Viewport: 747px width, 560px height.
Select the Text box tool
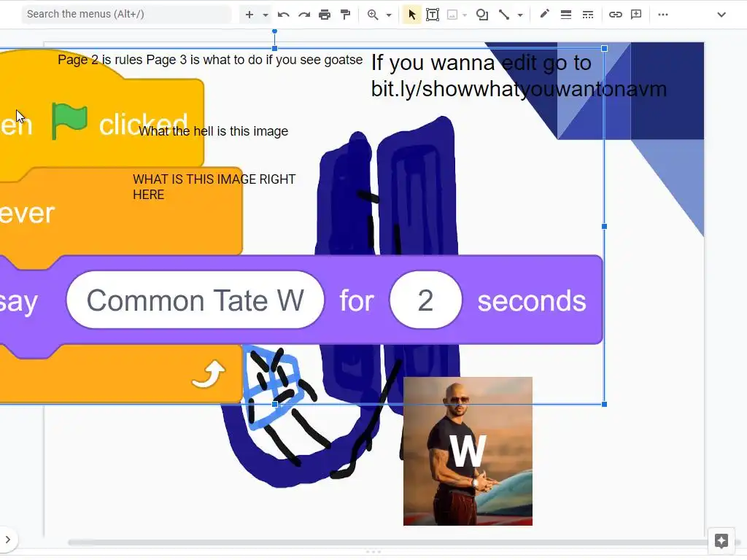coord(433,15)
